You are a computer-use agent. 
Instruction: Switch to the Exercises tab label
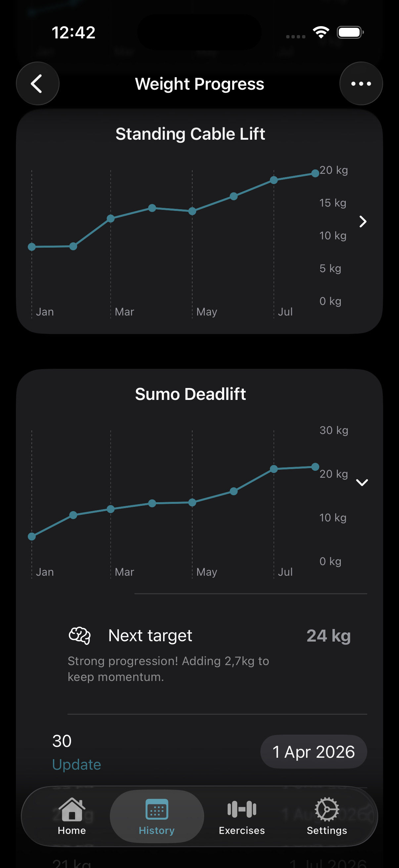242,831
